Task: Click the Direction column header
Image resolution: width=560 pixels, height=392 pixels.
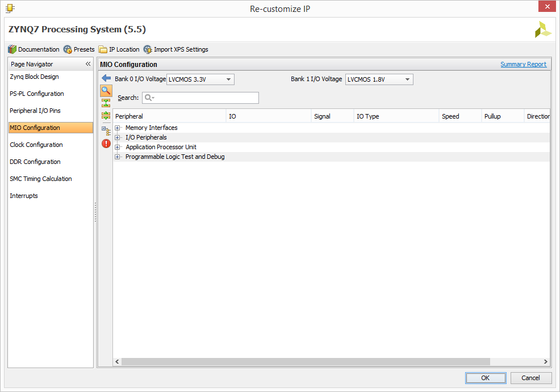Action: click(x=537, y=116)
